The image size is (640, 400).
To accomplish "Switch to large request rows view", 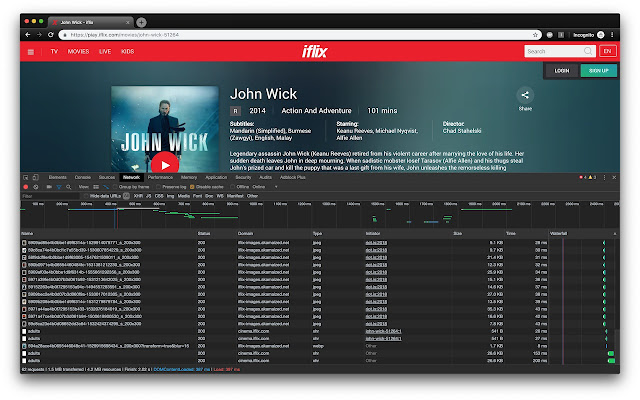I will [96, 187].
